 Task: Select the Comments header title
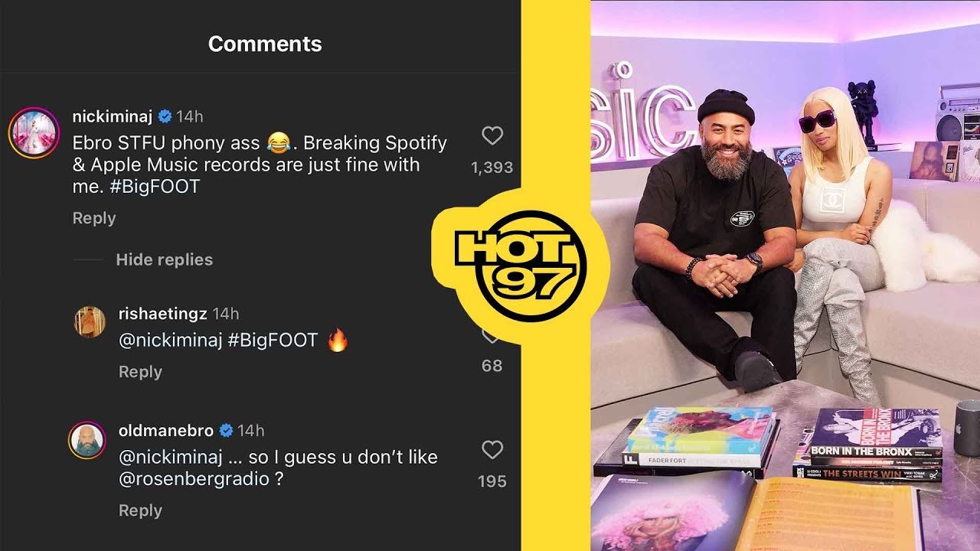coord(265,44)
